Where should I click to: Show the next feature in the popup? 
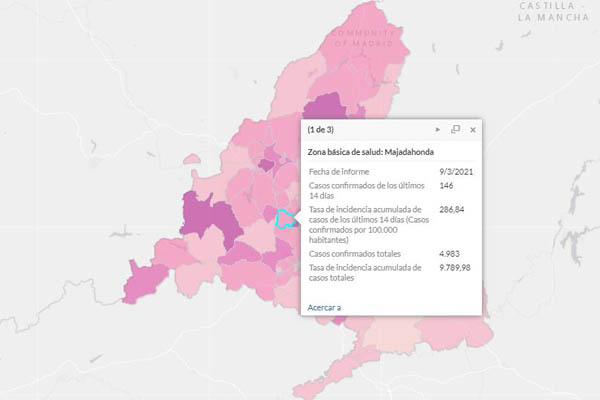coord(438,130)
